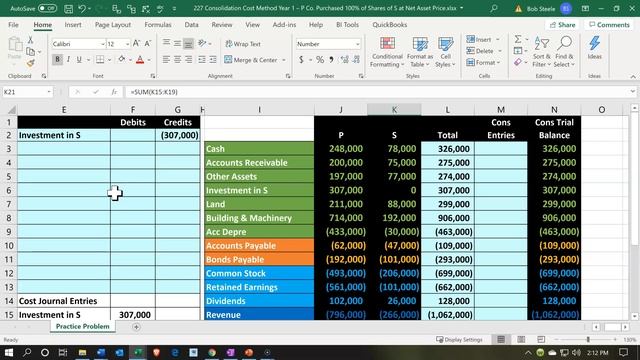
Task: Toggle Wrap Text
Action: [243, 44]
